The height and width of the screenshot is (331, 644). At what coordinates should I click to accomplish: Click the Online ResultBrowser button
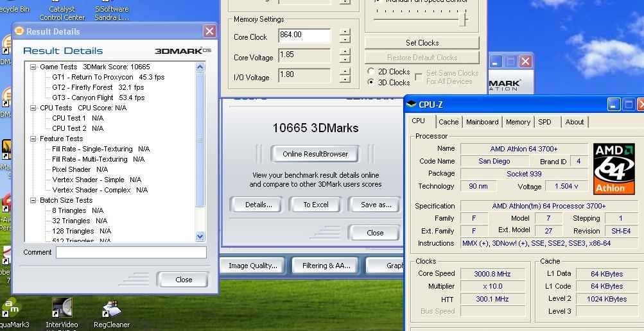point(315,154)
